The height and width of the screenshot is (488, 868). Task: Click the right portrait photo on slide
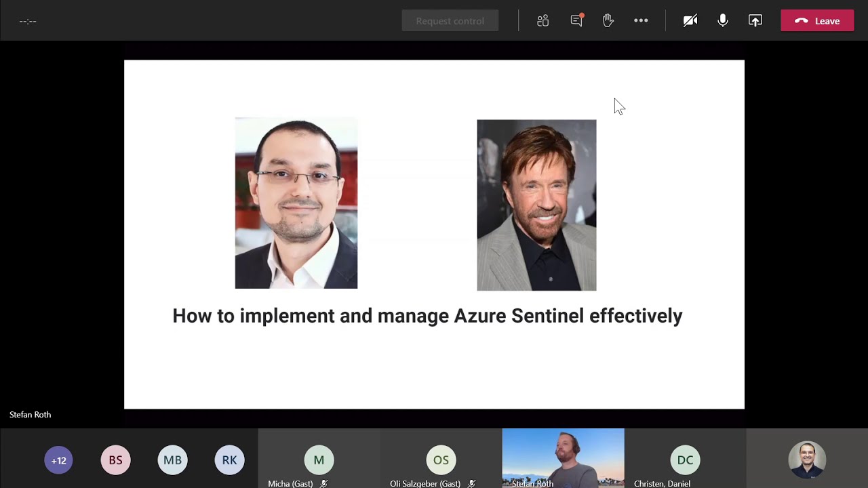tap(536, 205)
